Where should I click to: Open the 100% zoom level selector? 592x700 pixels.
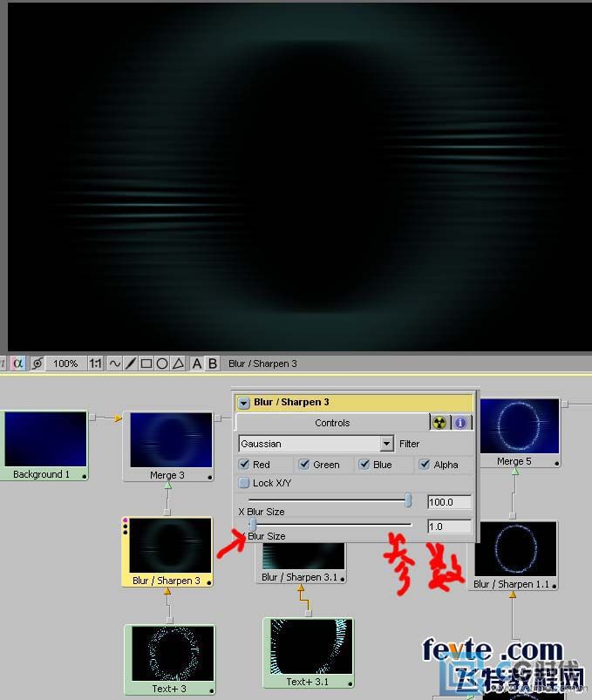tap(65, 364)
